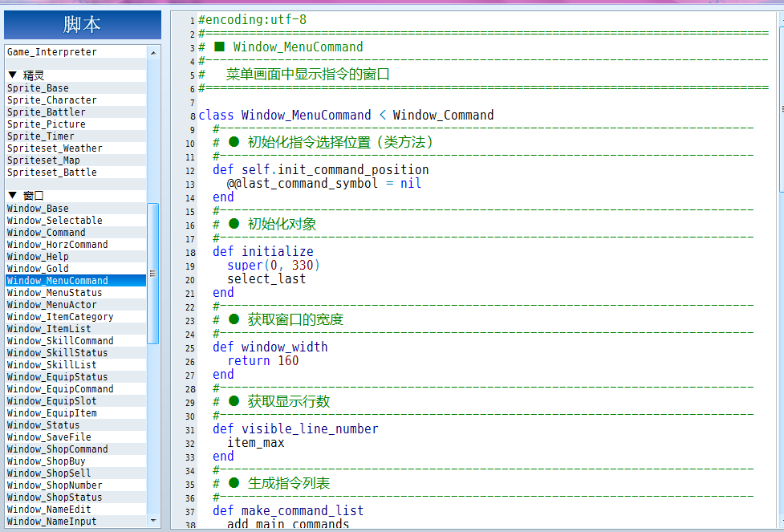Click the highlighted Window_MenuCommand list entry
The height and width of the screenshot is (532, 784).
(76, 281)
